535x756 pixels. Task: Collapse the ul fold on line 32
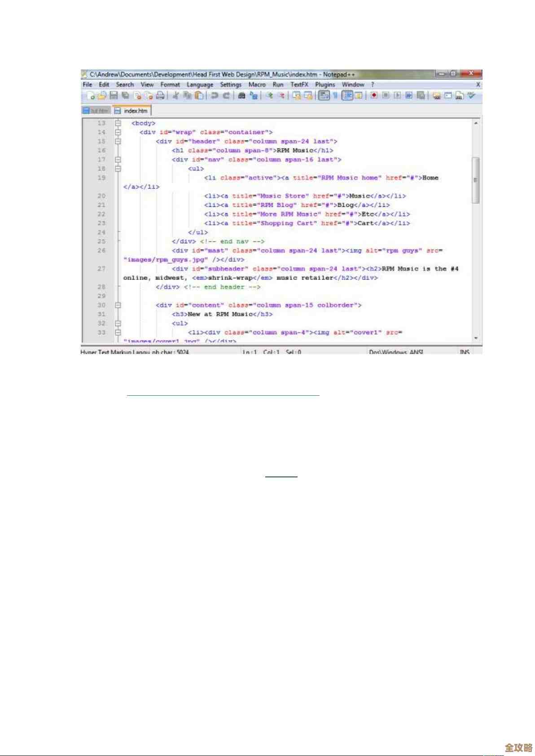118,323
